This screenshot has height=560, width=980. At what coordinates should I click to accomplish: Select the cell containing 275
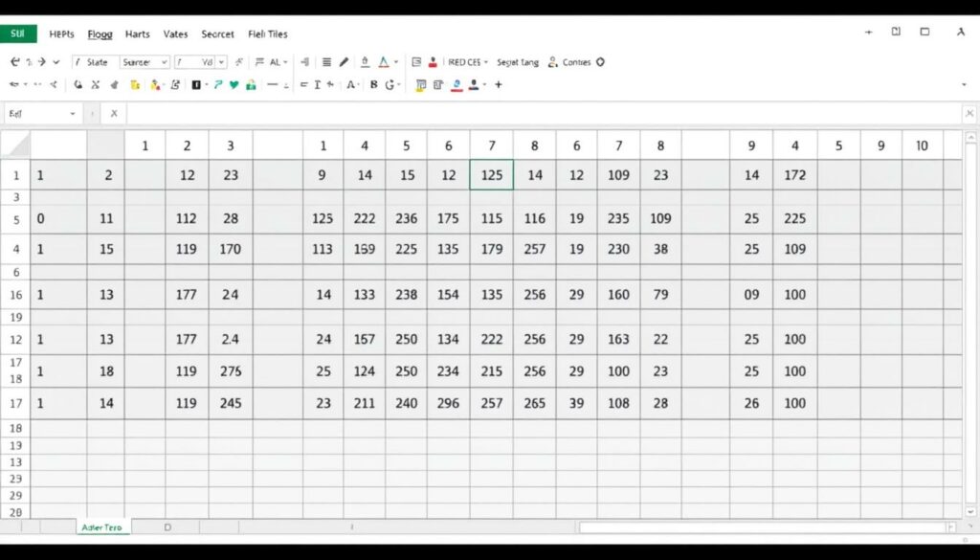point(231,371)
